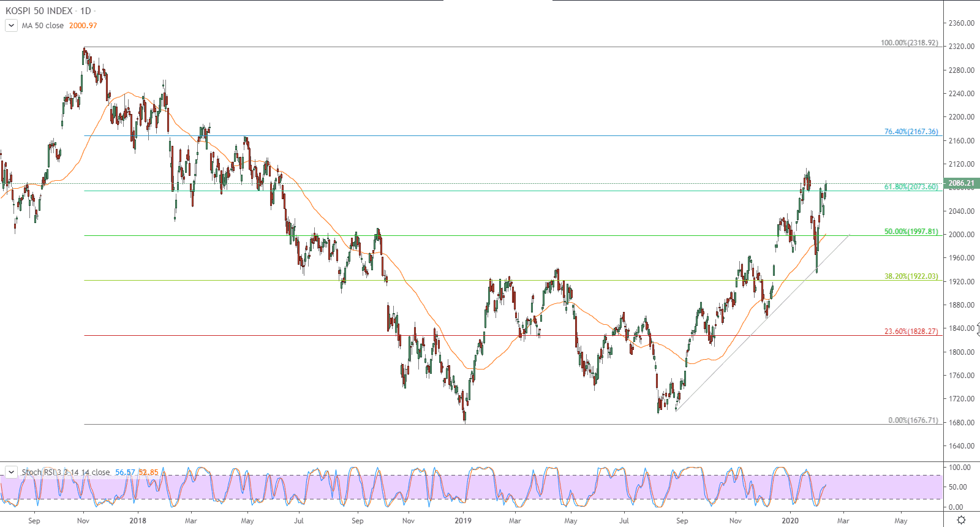This screenshot has height=527, width=980.
Task: Click the 2160.00 price axis label
Action: click(961, 141)
